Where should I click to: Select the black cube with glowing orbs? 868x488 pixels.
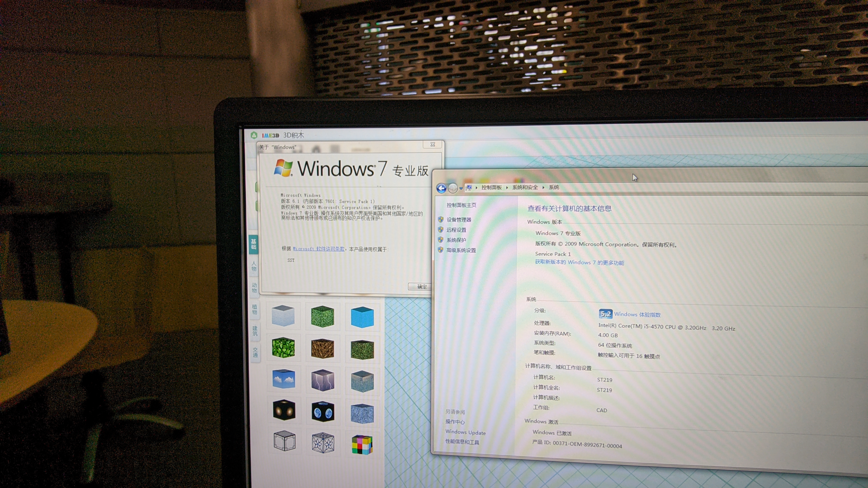[x=284, y=409]
